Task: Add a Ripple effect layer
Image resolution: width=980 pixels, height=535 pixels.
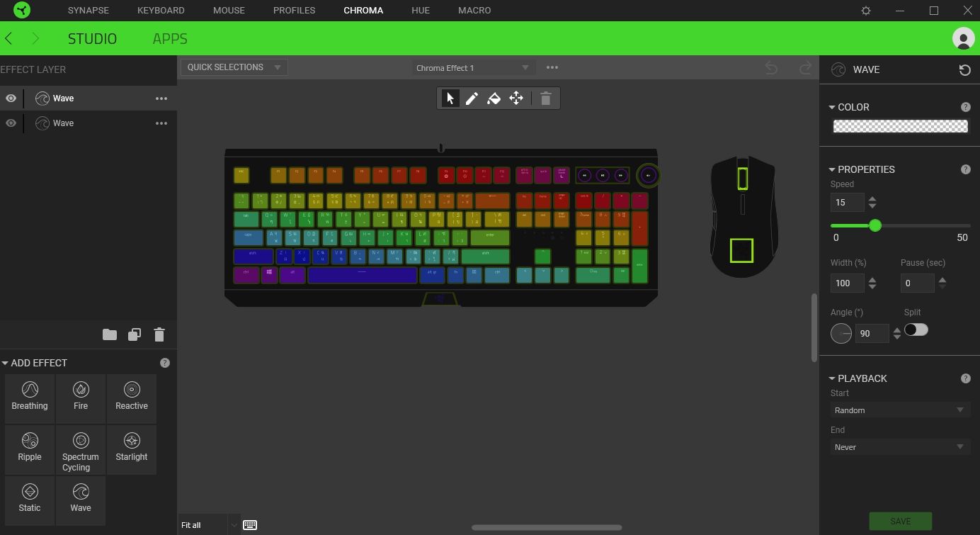Action: click(x=30, y=449)
